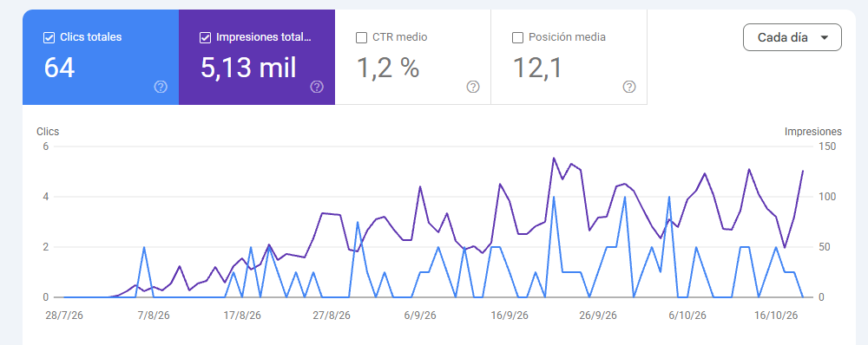Open help icon on Clics totales card
The width and height of the screenshot is (868, 345).
point(161,87)
